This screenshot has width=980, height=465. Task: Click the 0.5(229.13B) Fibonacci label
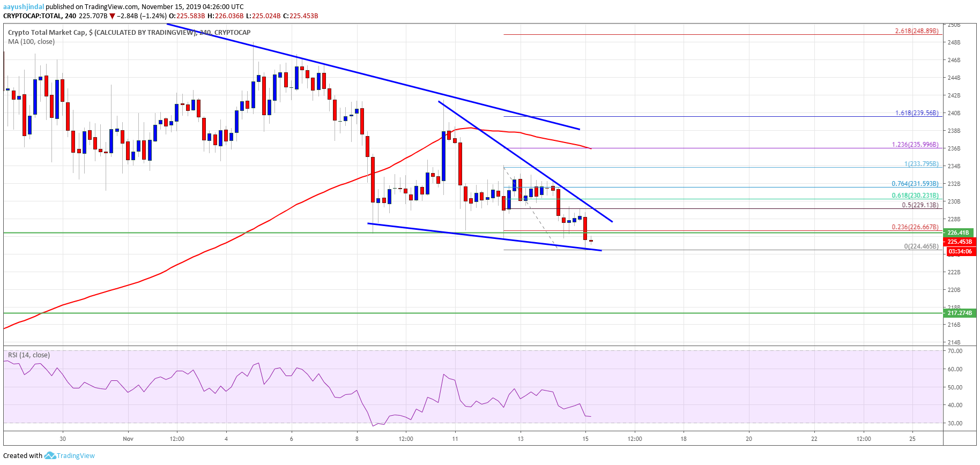click(x=920, y=205)
